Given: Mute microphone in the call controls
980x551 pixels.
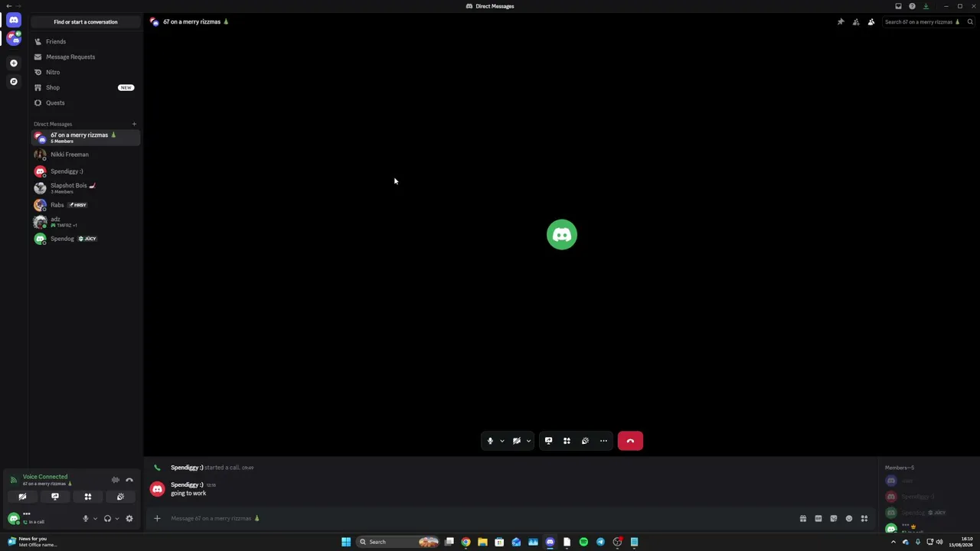Looking at the screenshot, I should click(490, 441).
